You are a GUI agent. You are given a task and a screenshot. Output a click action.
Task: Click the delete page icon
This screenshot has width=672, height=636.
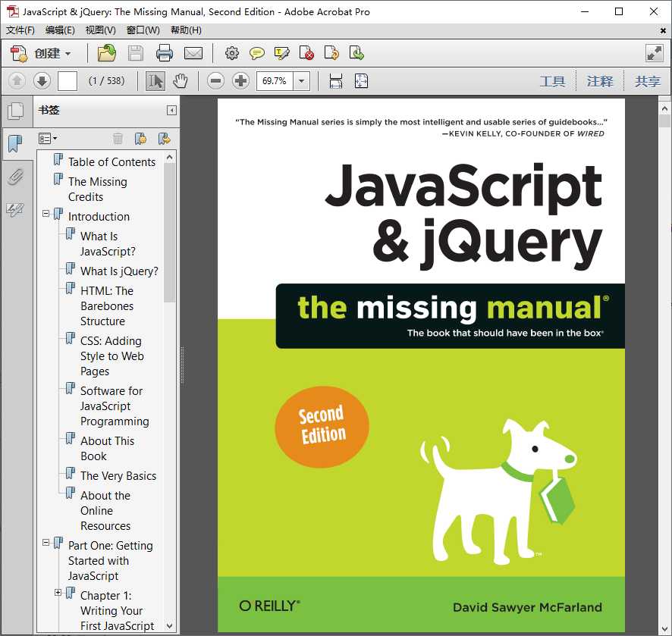click(306, 54)
